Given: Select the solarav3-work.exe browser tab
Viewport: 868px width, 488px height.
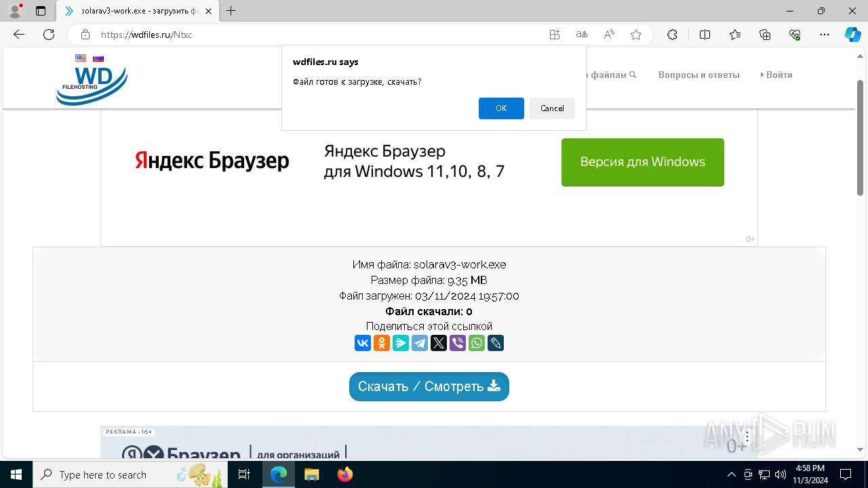Looking at the screenshot, I should (x=138, y=11).
